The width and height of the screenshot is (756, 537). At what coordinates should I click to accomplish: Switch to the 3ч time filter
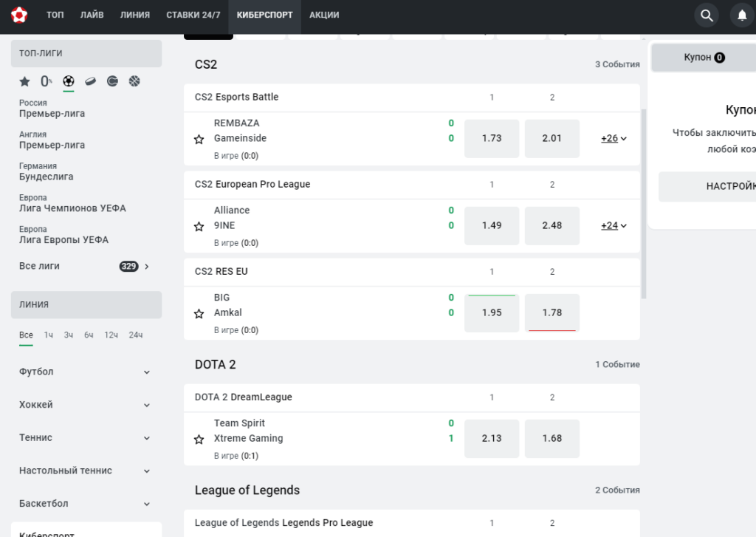(x=69, y=335)
